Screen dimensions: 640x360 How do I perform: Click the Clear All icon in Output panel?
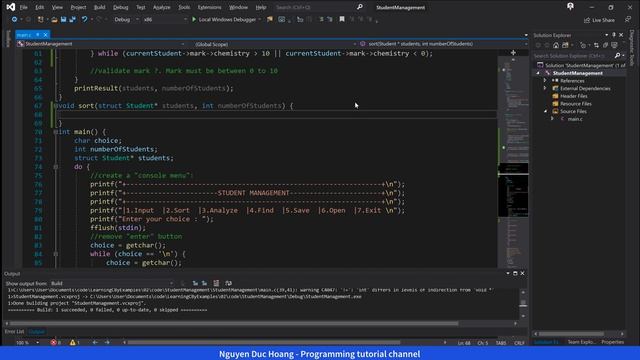pyautogui.click(x=216, y=283)
